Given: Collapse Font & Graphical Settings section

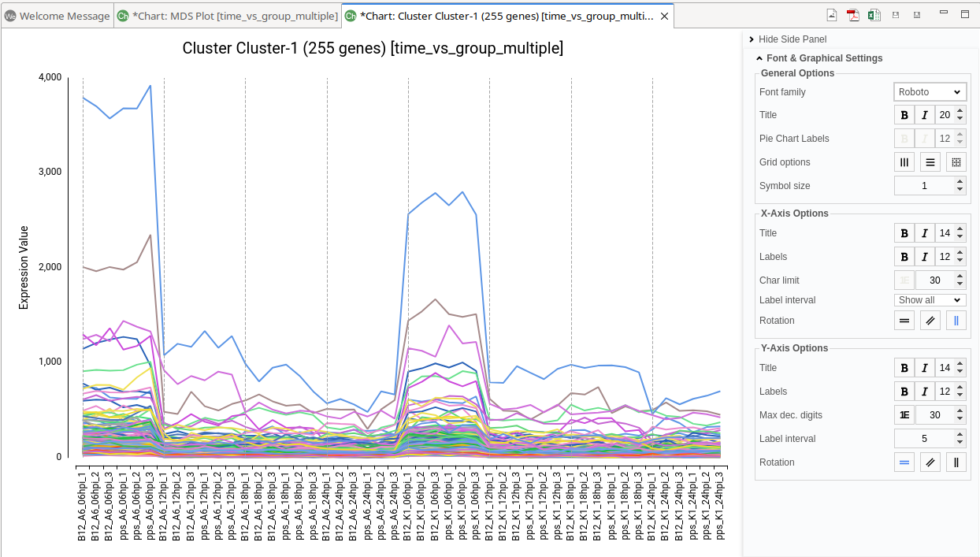Looking at the screenshot, I should pos(759,58).
